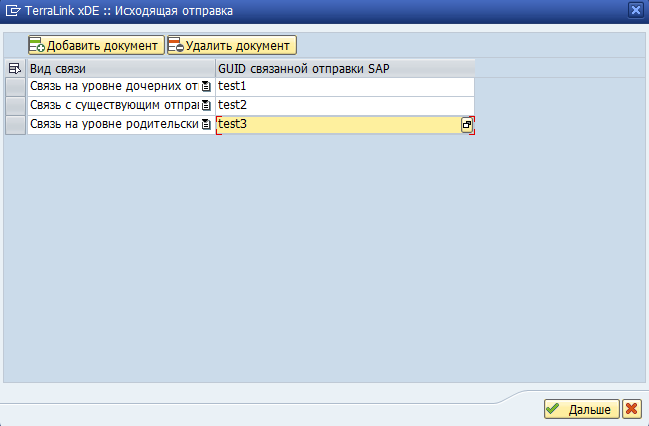Click the test2 GUID input field

(344, 105)
